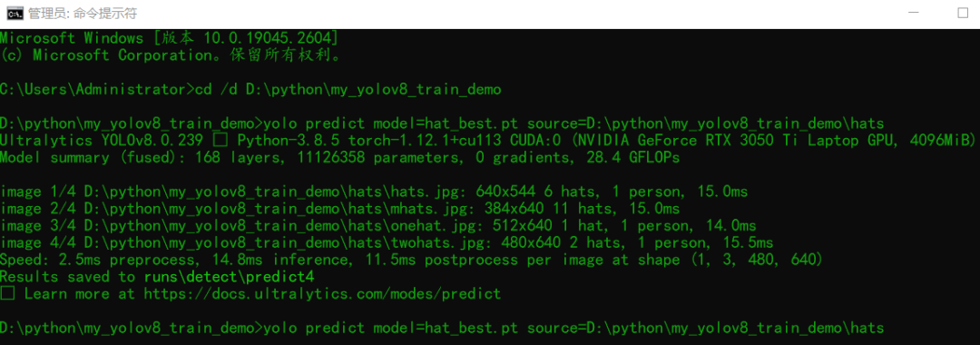Click the first yolo predict model=hat_best.pt command
The width and height of the screenshot is (980, 345).
tap(574, 123)
